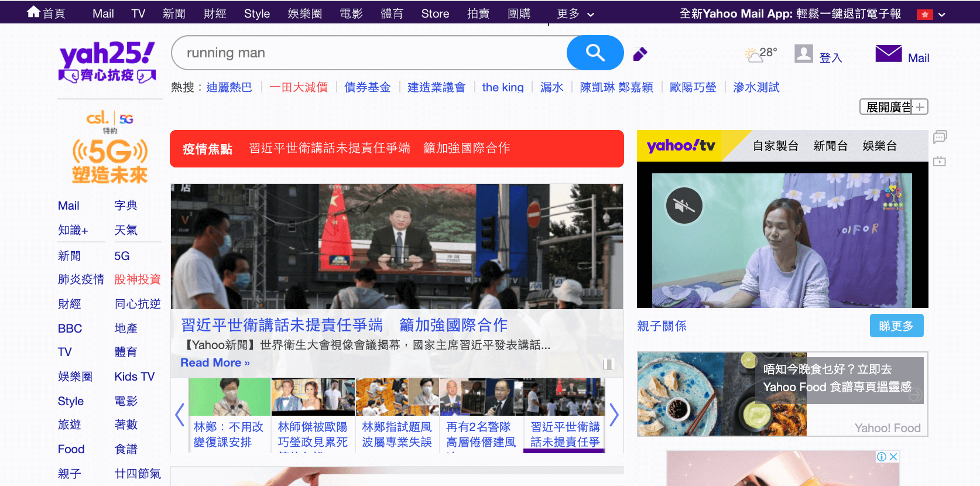The height and width of the screenshot is (486, 980).
Task: Click the ad info icon
Action: tap(881, 457)
